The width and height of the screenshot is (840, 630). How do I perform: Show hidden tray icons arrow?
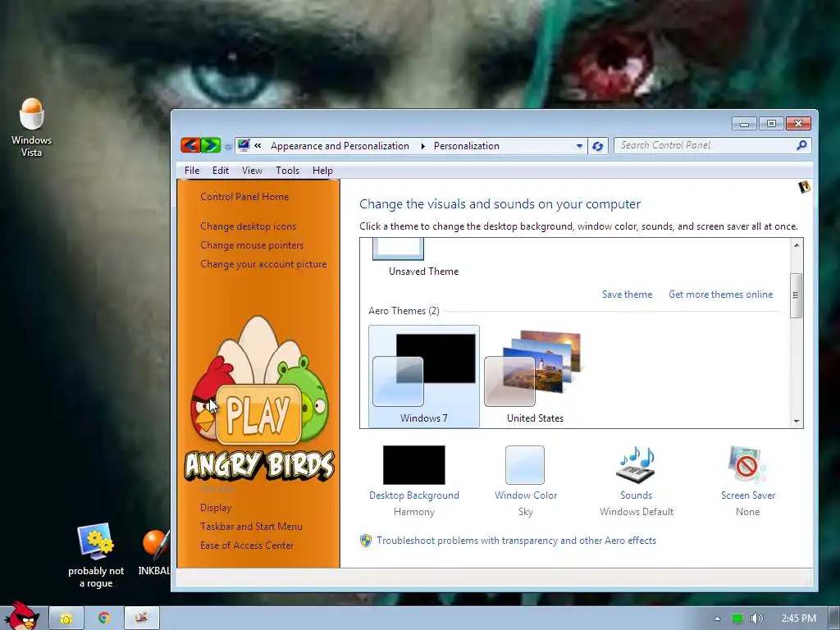point(717,619)
